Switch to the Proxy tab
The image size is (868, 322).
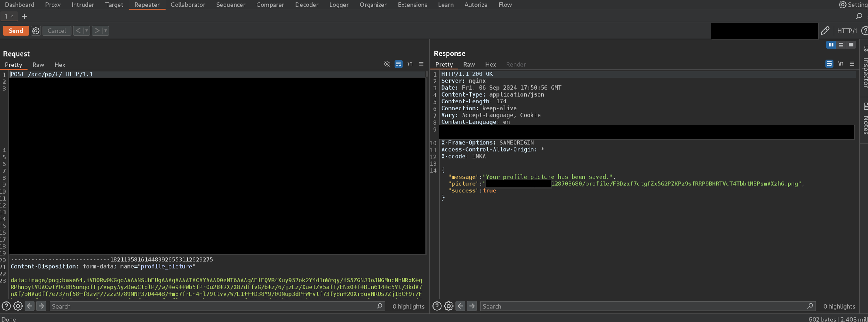[52, 5]
